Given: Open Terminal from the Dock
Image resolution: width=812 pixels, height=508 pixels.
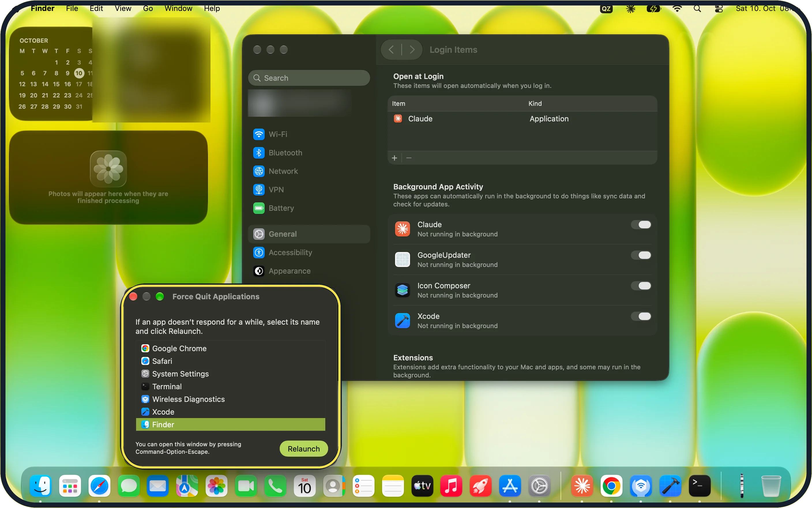Looking at the screenshot, I should point(700,486).
